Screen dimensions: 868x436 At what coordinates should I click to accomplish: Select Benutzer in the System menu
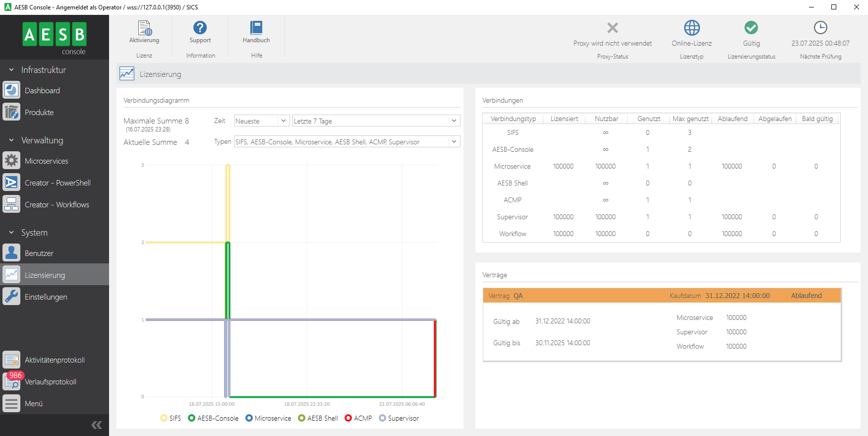[39, 253]
